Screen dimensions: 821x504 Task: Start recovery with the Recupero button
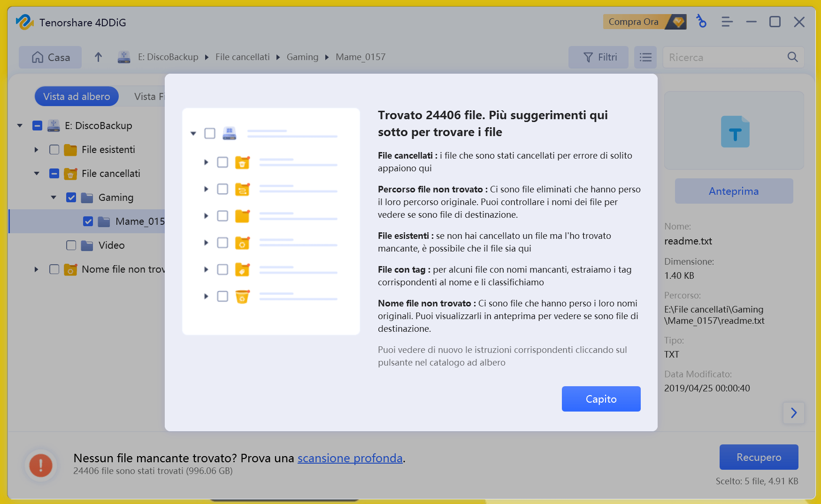coord(759,457)
